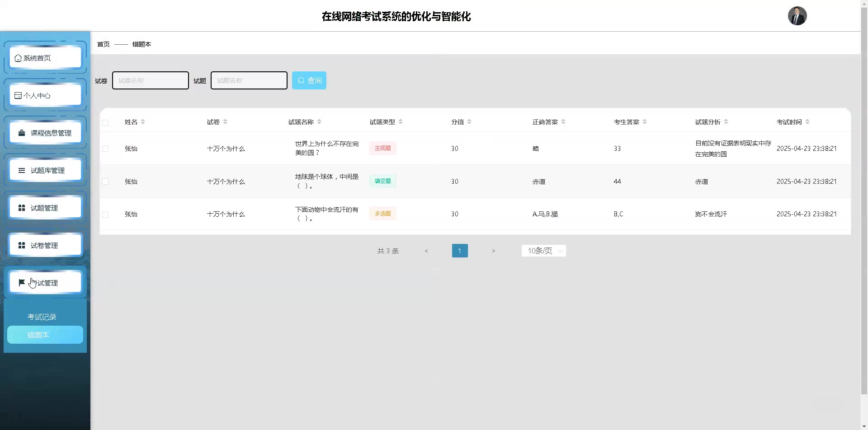868x430 pixels.
Task: Focus the 试卷名称 input field
Action: tap(151, 81)
